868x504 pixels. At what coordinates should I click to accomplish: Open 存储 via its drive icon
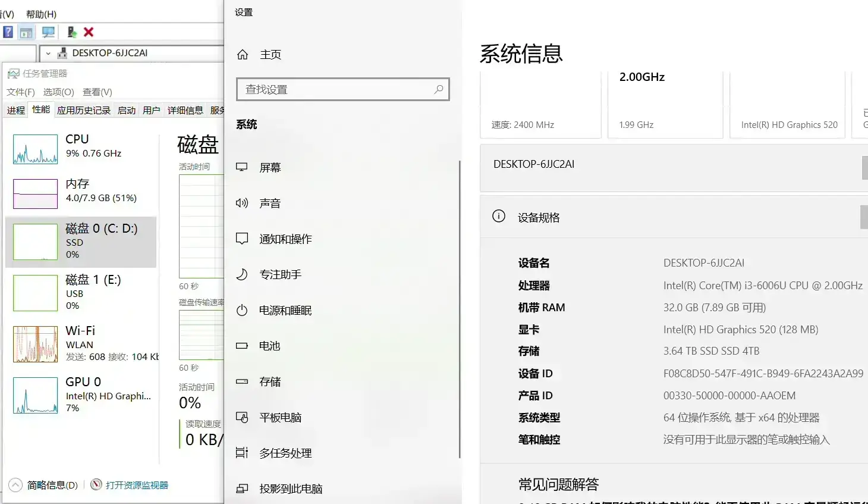click(x=242, y=381)
